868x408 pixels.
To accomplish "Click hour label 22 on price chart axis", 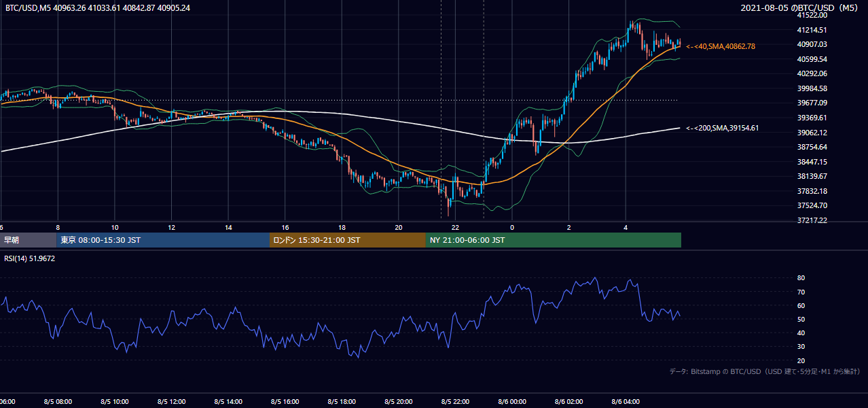I will [455, 228].
